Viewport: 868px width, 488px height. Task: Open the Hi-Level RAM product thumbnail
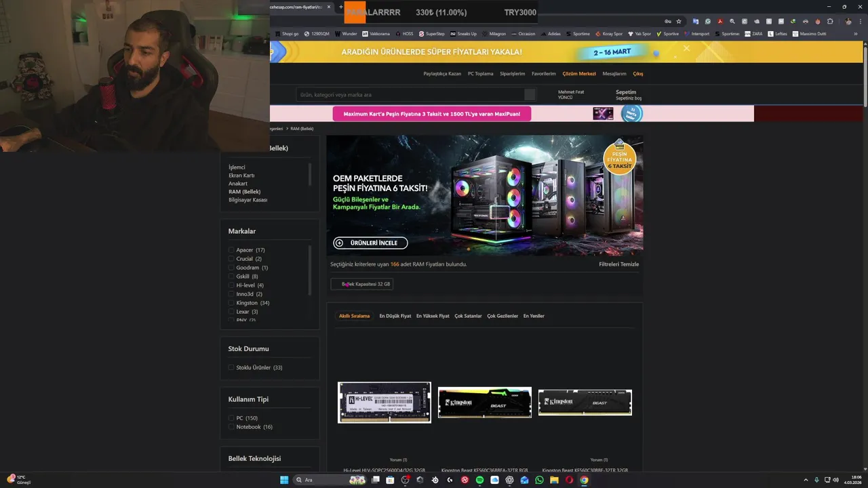(x=384, y=403)
